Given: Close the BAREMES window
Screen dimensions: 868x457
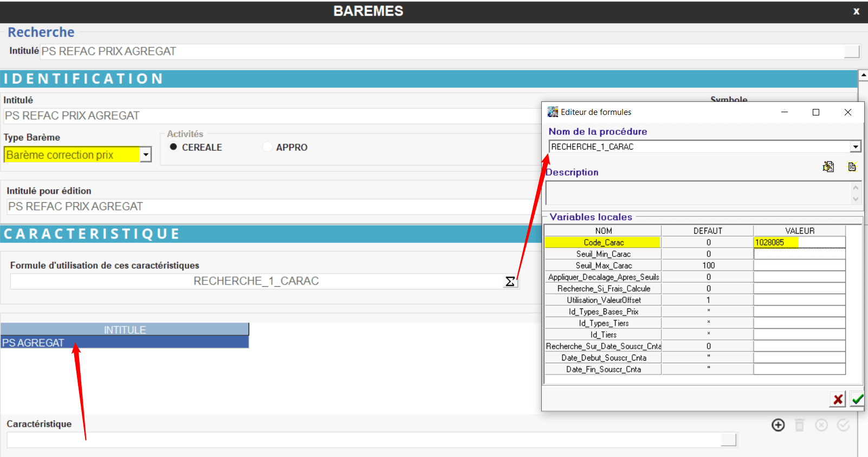Looking at the screenshot, I should click(x=856, y=11).
